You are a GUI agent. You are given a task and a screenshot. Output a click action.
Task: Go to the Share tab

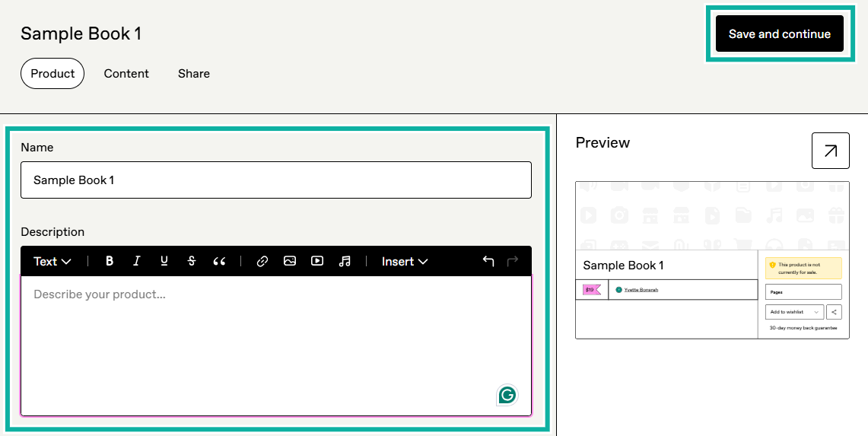(x=194, y=74)
